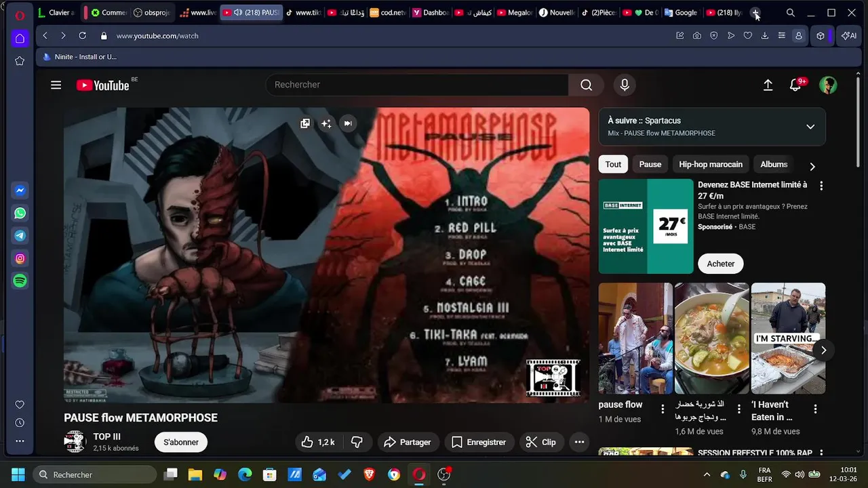868x488 pixels.
Task: Open the YouTube create upload icon
Action: (768, 85)
